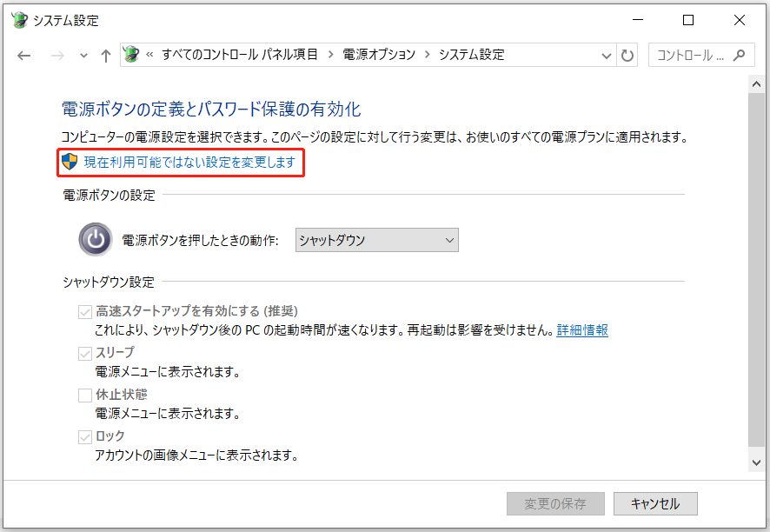Refresh the page with the refresh icon
This screenshot has width=770, height=532.
(627, 54)
